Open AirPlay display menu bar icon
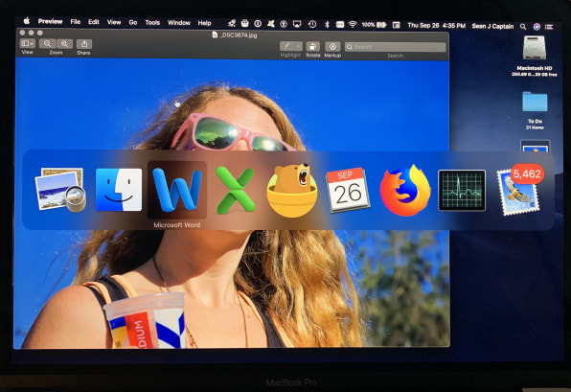The height and width of the screenshot is (392, 571). pyautogui.click(x=297, y=24)
